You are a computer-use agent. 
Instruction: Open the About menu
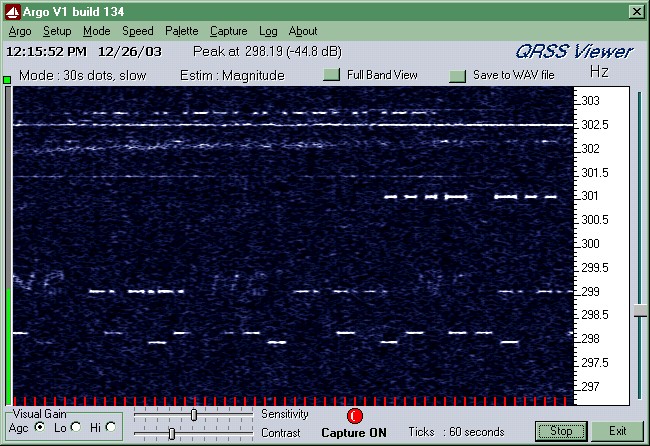(303, 31)
